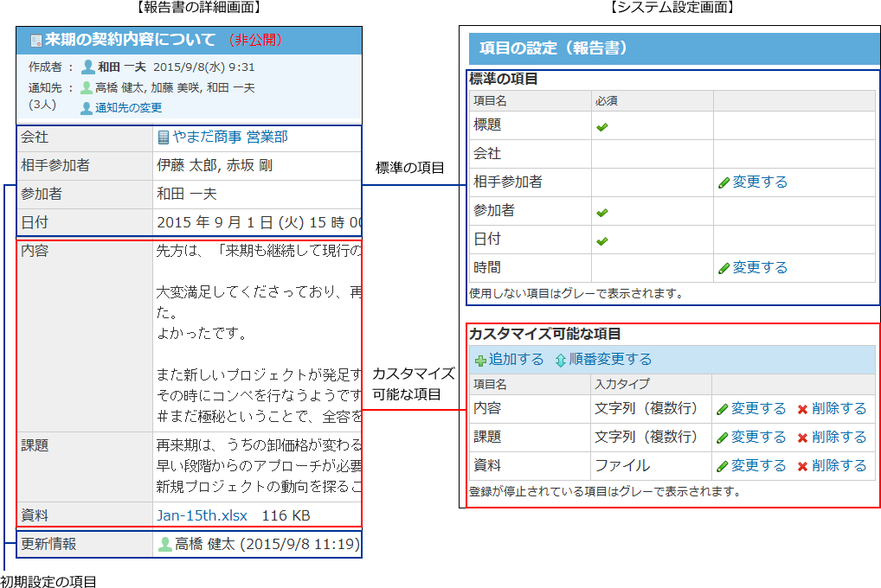Click the green checkmark in 参加者 row
881x588 pixels.
tap(602, 212)
